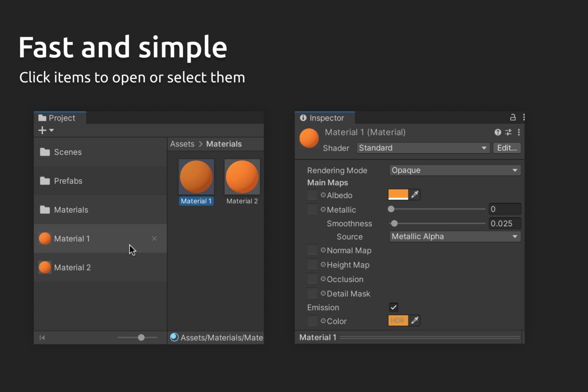Remove Material 1 using its X icon
Screen dimensions: 588x392
(154, 239)
